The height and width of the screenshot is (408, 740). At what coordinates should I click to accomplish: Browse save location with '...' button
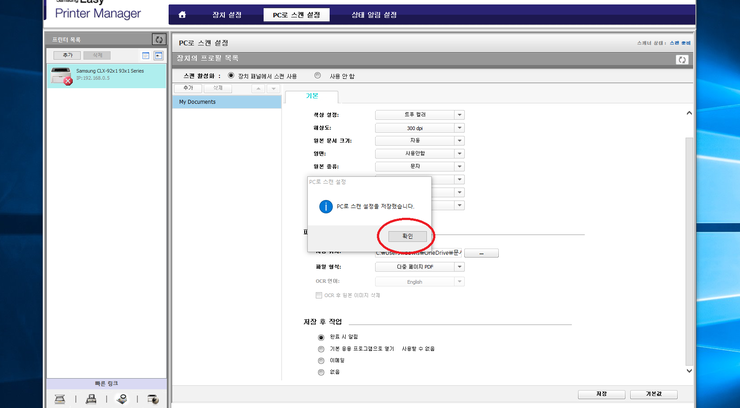pos(481,253)
